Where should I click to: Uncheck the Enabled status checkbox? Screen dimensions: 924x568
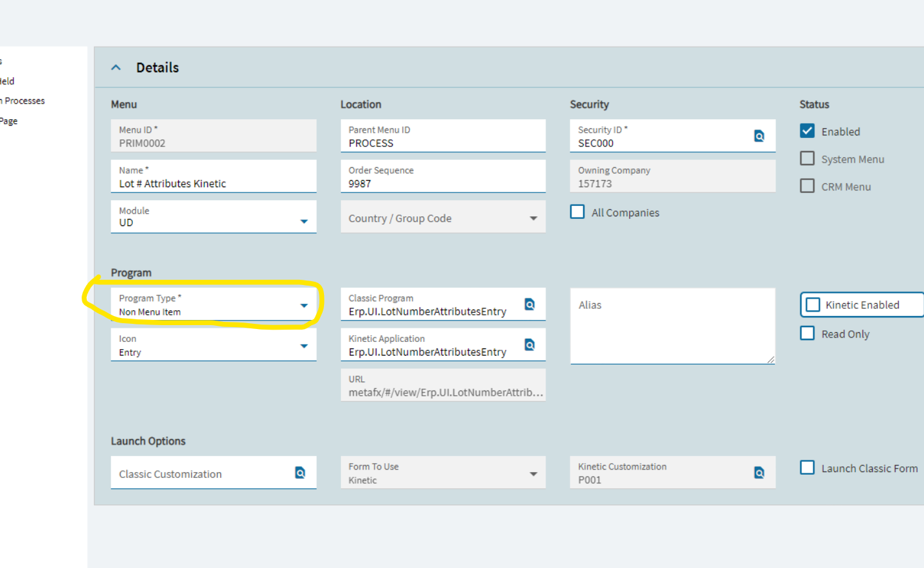pos(807,131)
